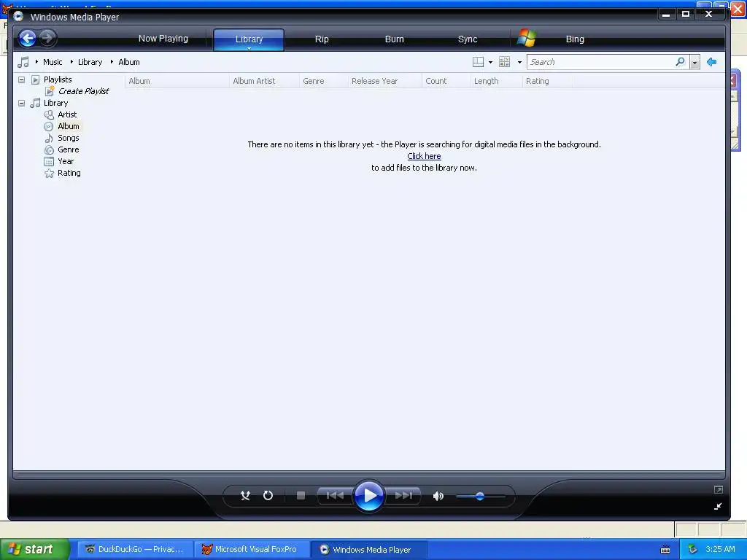Screen dimensions: 747x560
Task: Open the Now Playing tab
Action: pos(163,39)
